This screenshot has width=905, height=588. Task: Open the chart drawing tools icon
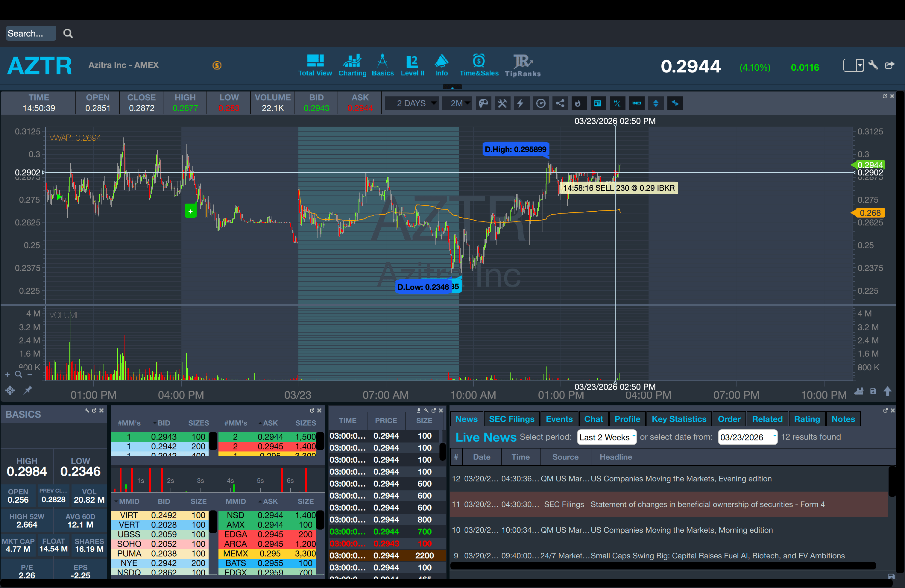tap(502, 104)
